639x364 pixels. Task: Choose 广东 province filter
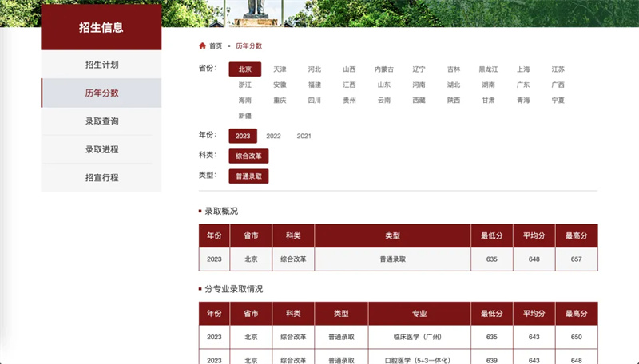tap(523, 85)
